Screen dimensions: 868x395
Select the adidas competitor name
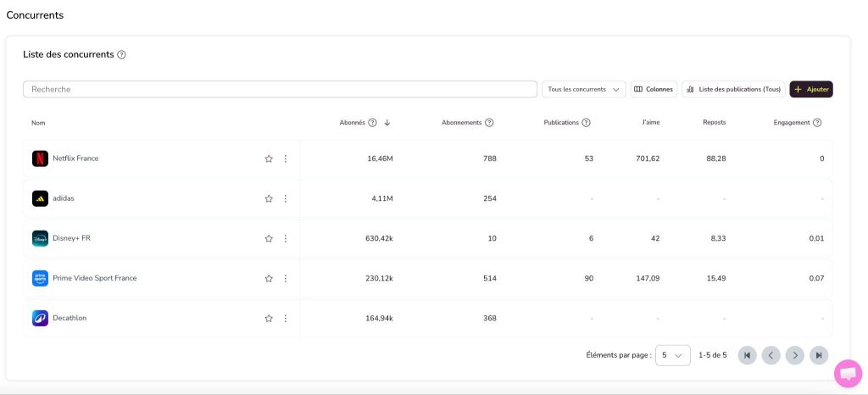(x=64, y=198)
